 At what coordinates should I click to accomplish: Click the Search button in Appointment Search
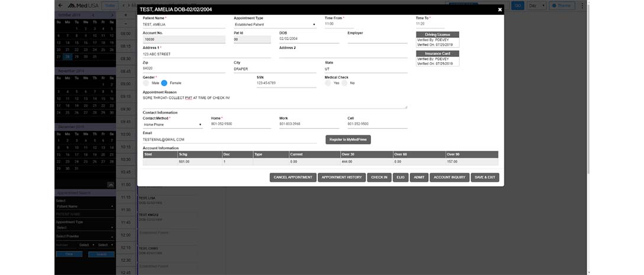tap(102, 254)
